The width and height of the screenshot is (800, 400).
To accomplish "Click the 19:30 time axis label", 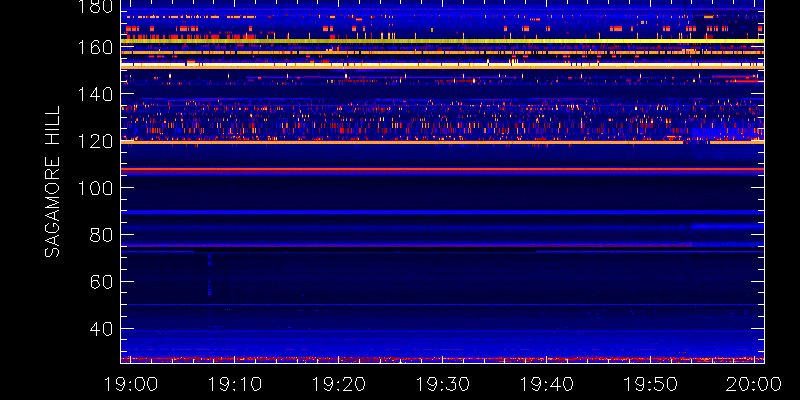I will coord(443,384).
